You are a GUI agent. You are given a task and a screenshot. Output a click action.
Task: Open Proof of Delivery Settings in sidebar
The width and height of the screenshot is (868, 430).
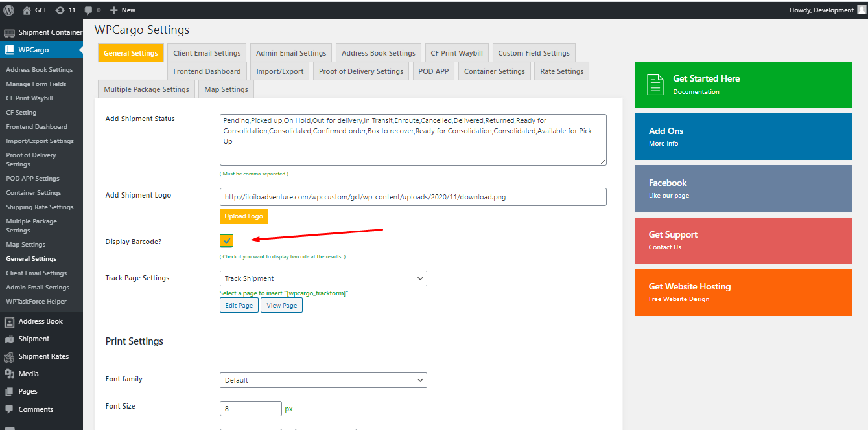31,160
